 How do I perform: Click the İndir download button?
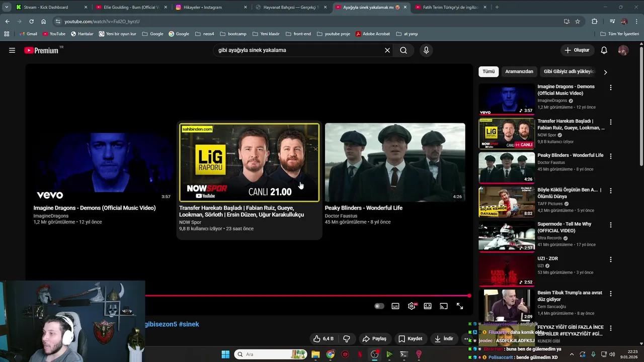point(444,339)
